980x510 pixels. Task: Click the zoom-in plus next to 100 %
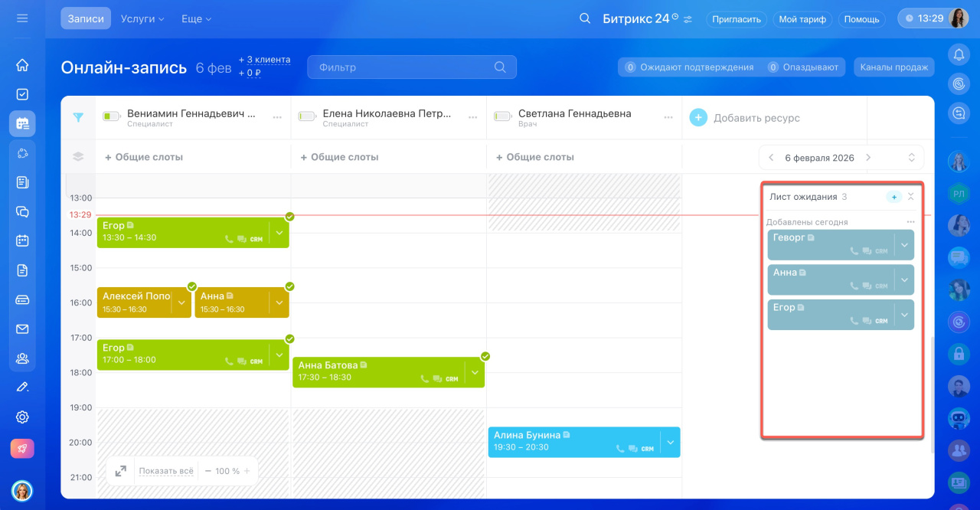click(247, 471)
